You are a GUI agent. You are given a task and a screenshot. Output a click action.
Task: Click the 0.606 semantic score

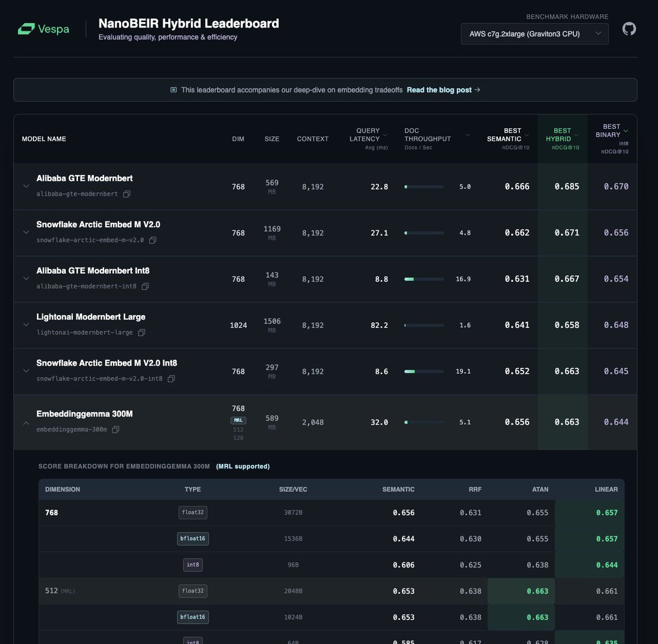pos(404,565)
